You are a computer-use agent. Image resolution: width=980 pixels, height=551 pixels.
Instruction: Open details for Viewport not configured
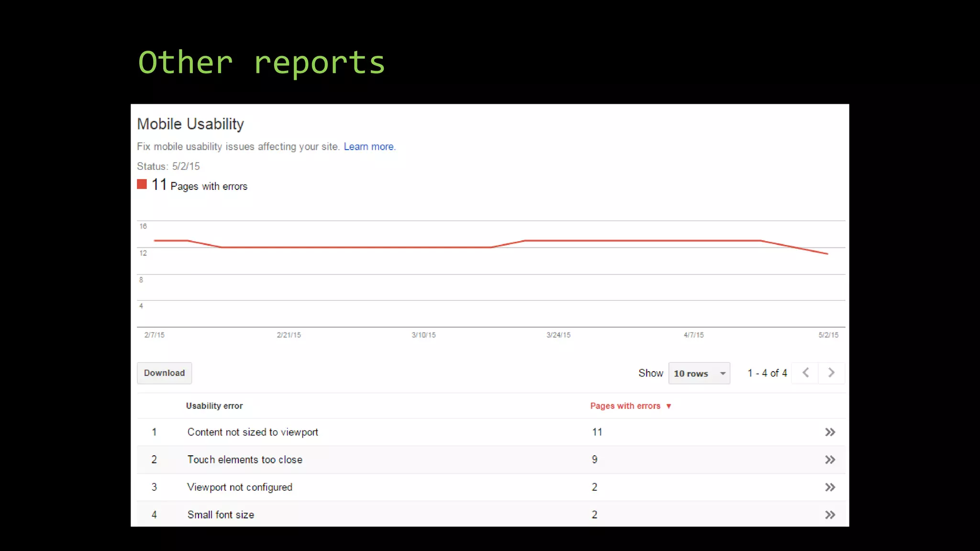click(x=830, y=487)
